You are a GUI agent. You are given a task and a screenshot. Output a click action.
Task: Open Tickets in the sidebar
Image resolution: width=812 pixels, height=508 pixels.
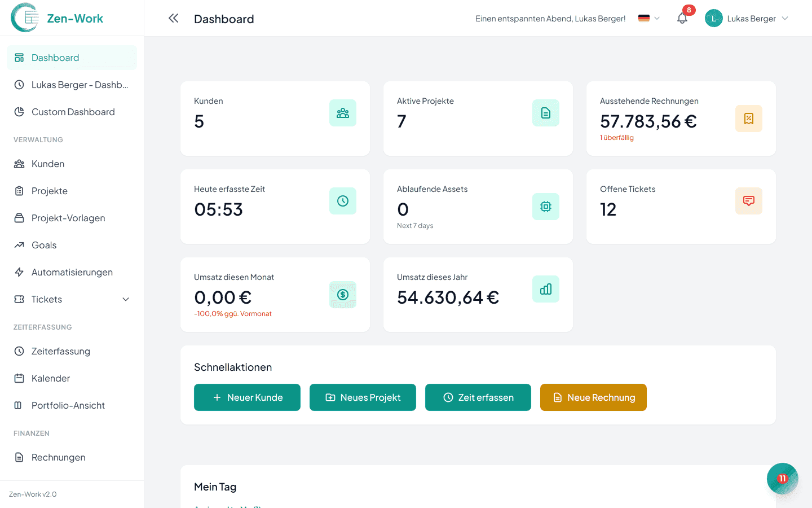pos(72,299)
